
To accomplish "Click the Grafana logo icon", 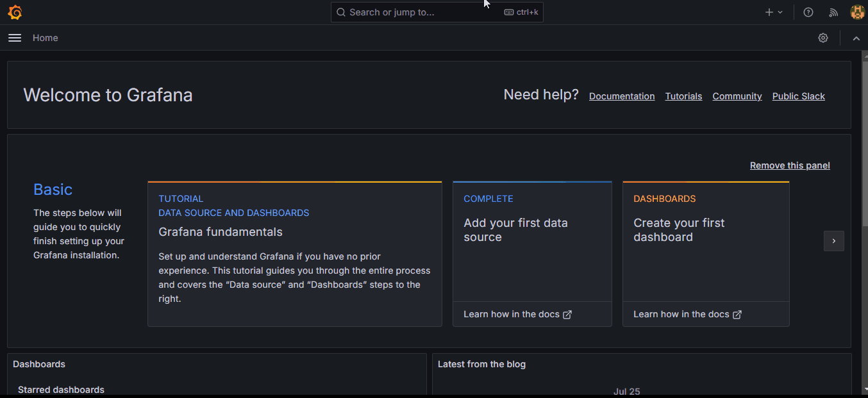I will [15, 12].
